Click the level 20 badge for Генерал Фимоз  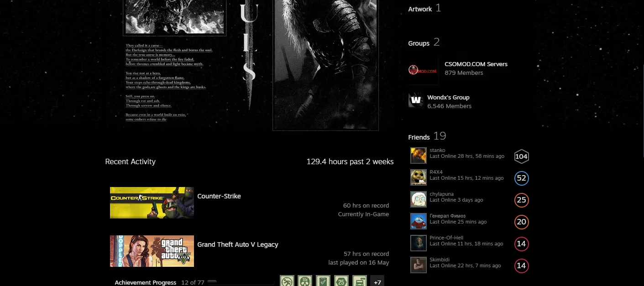tap(521, 222)
